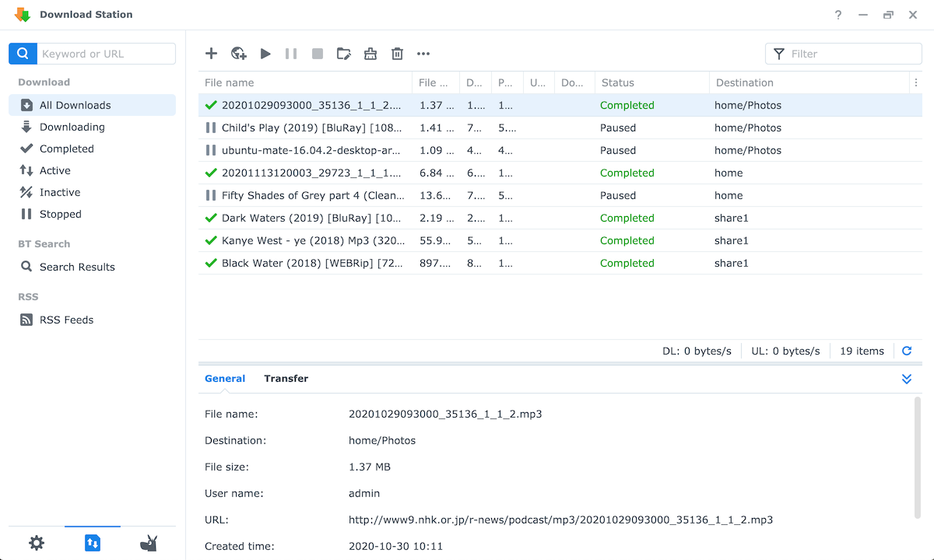This screenshot has width=934, height=560.
Task: Open settings with the gear icon
Action: coord(37,543)
